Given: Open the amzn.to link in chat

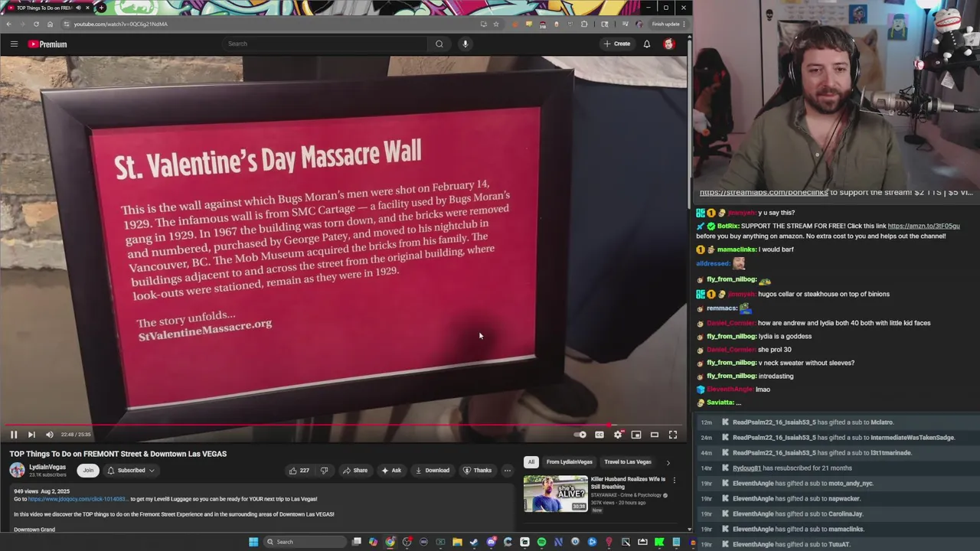Looking at the screenshot, I should pos(923,227).
